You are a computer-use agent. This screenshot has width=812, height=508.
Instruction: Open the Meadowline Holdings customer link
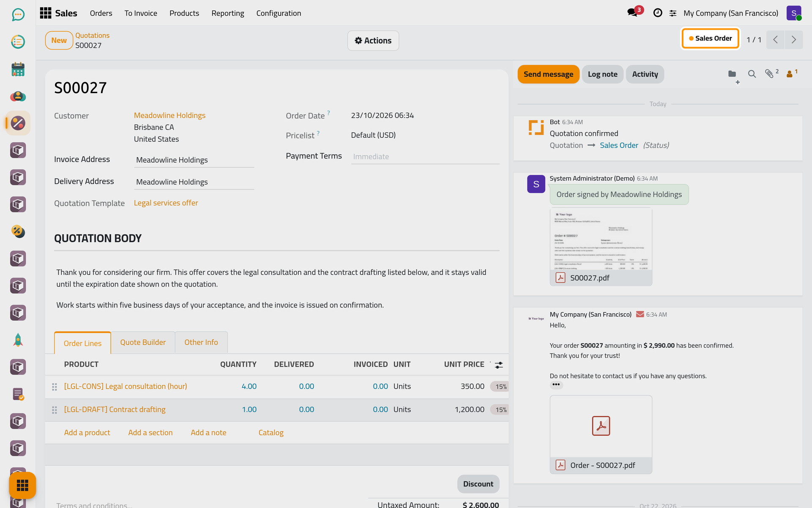[x=170, y=116]
